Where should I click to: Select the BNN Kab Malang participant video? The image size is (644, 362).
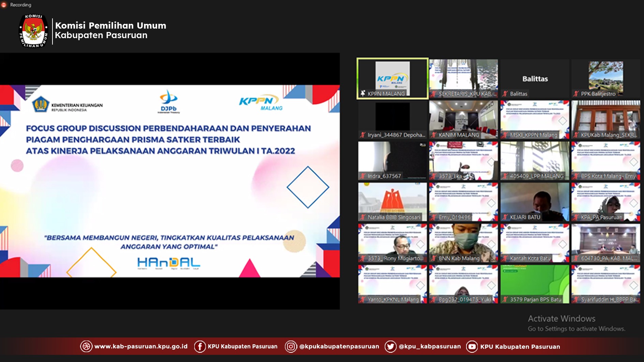(463, 242)
